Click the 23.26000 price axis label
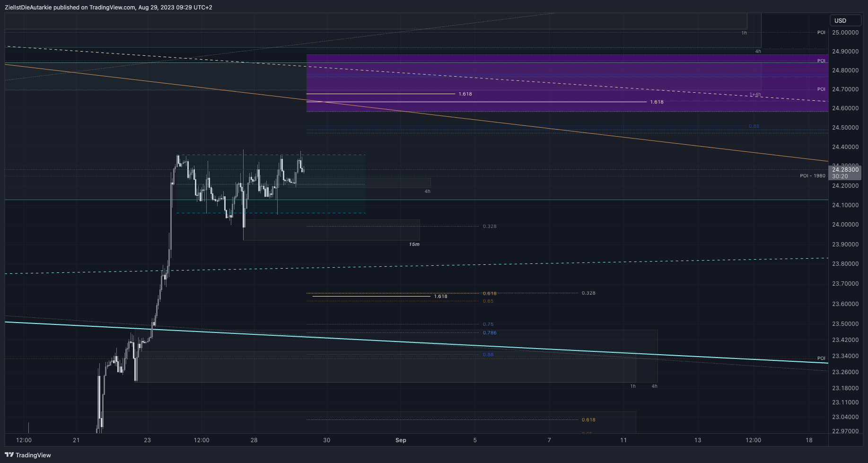 coord(845,372)
